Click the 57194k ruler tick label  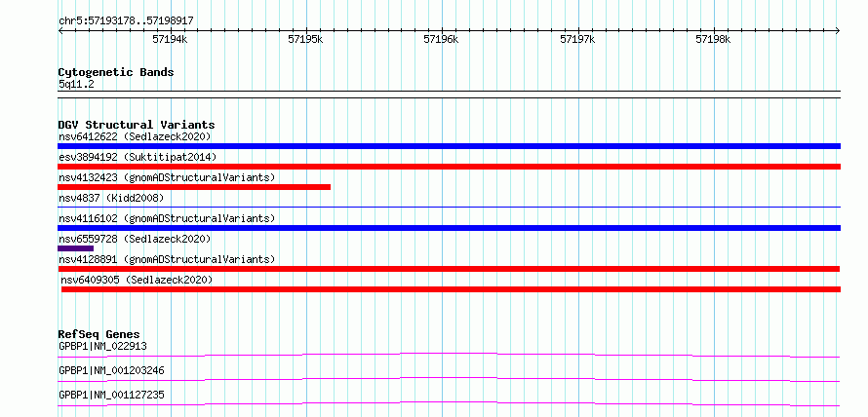tap(170, 39)
